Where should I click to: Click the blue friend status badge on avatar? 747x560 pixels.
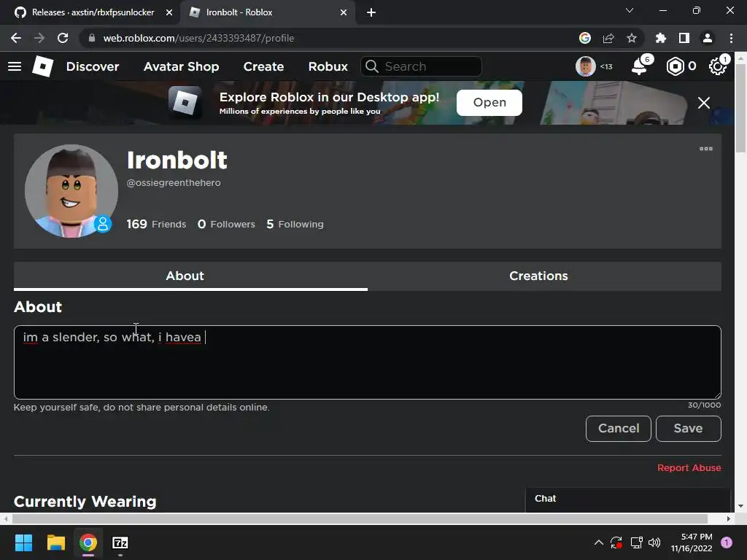[103, 224]
